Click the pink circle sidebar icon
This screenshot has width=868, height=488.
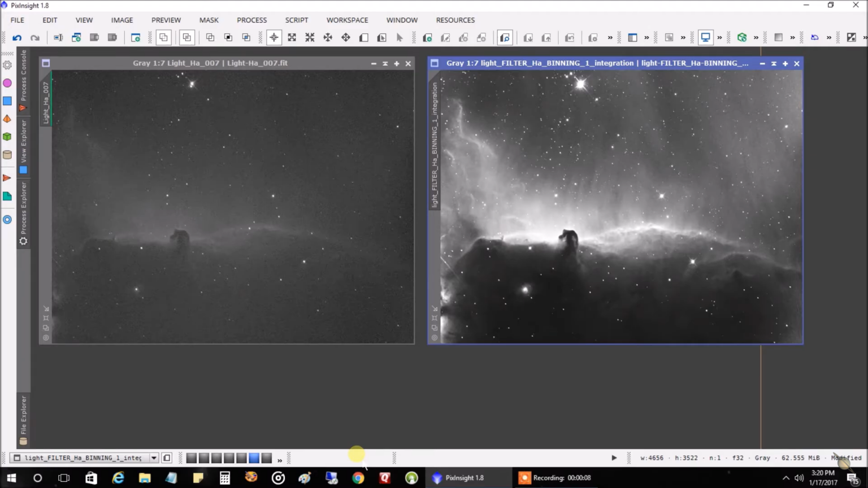tap(7, 83)
